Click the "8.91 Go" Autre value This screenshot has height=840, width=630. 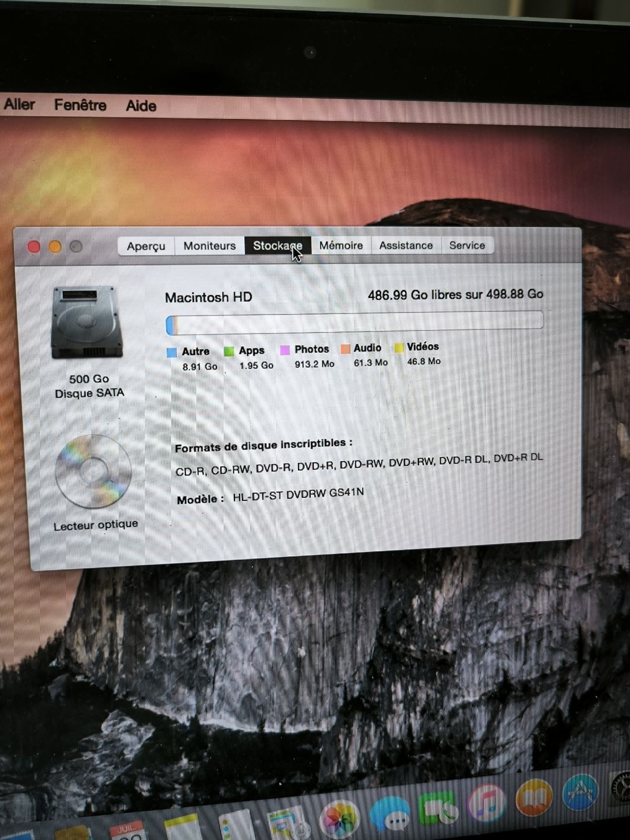(200, 366)
